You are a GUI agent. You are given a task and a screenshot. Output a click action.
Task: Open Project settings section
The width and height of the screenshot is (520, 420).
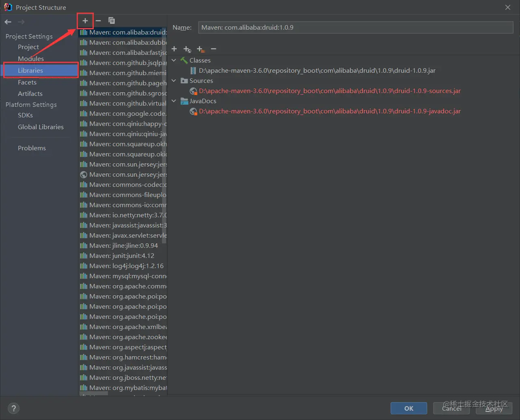[x=28, y=47]
